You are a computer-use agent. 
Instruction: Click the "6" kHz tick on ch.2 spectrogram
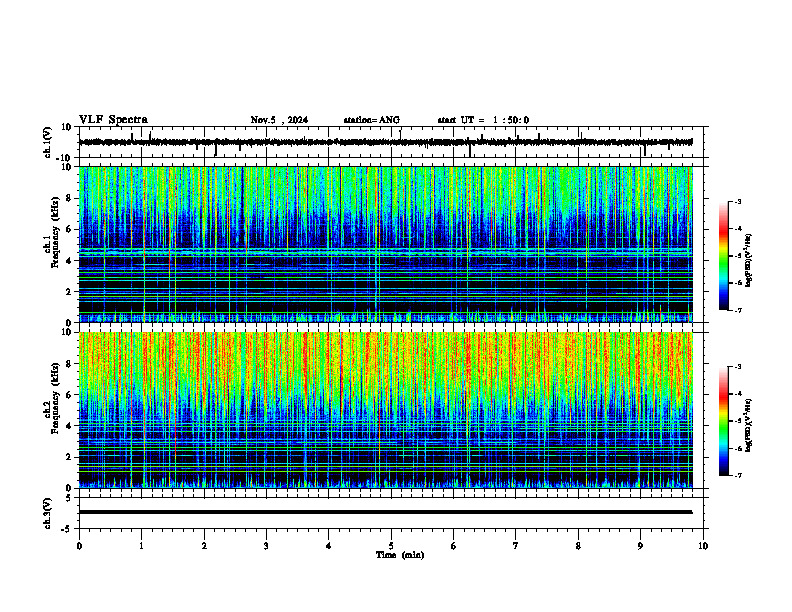69,395
